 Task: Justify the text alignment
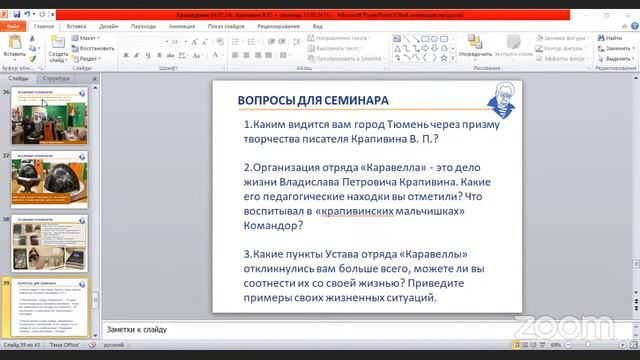pos(269,55)
